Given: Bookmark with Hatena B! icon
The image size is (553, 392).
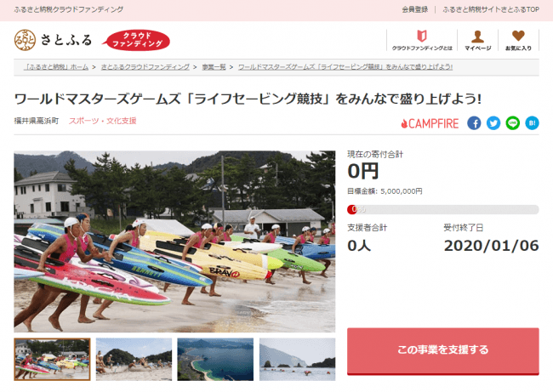Looking at the screenshot, I should 533,123.
